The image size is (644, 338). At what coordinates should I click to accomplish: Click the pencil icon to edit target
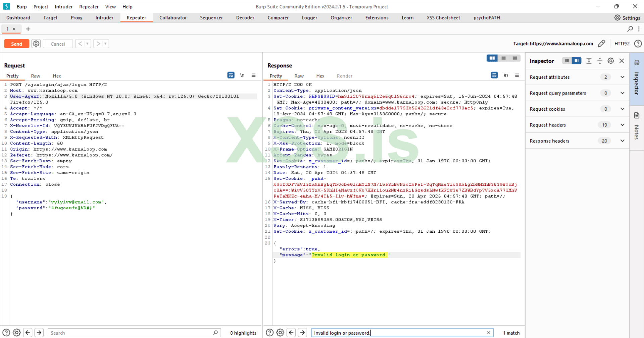601,44
